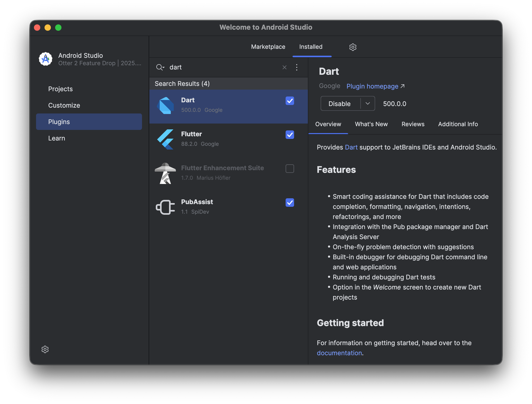Disable the Flutter plugin checkbox
The height and width of the screenshot is (404, 532).
(290, 135)
